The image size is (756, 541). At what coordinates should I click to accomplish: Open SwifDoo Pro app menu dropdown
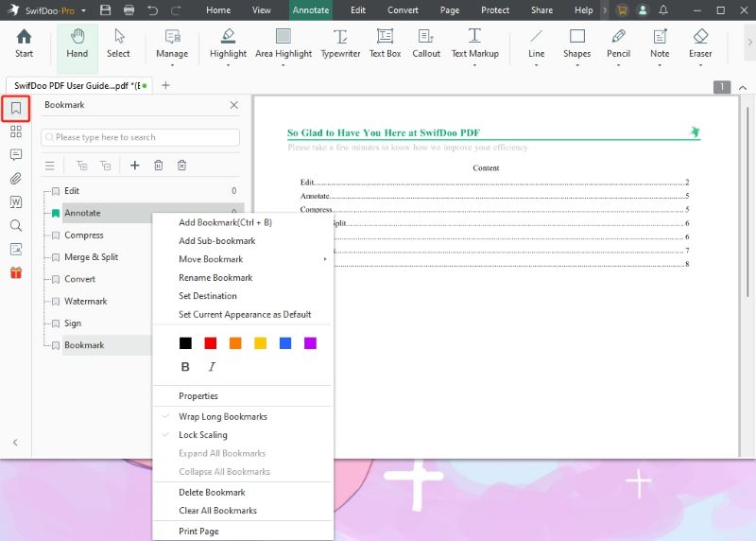coord(83,10)
